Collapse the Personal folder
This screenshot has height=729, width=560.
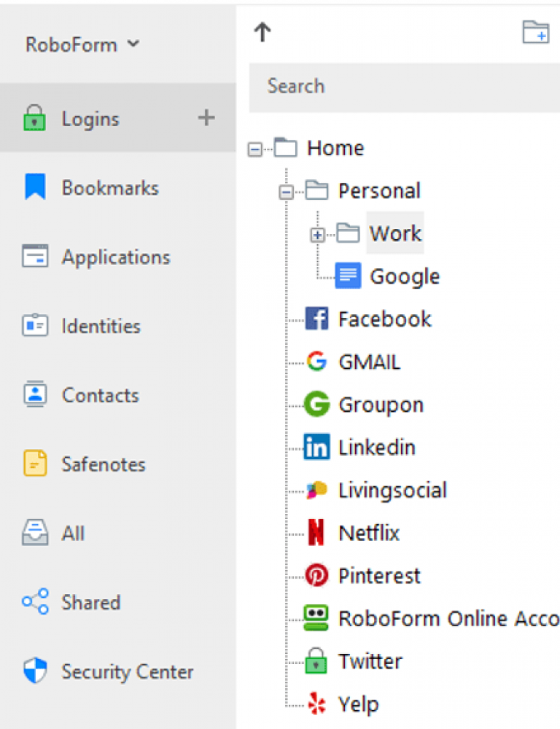coord(286,192)
